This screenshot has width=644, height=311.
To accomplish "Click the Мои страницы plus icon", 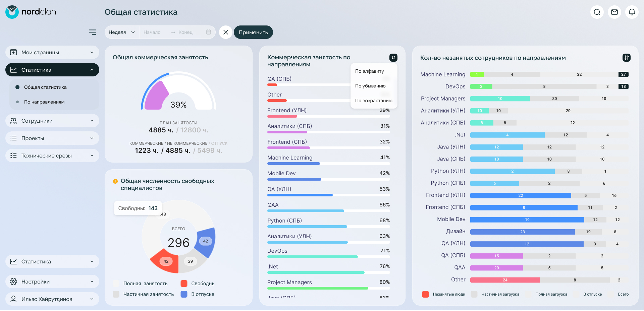I will pyautogui.click(x=13, y=52).
